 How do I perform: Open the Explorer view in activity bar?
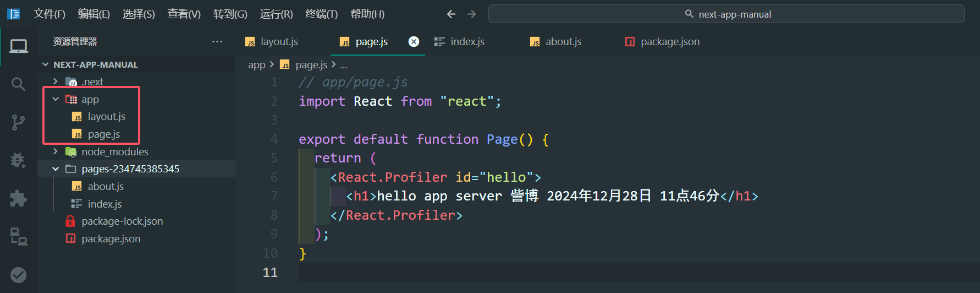(x=19, y=46)
